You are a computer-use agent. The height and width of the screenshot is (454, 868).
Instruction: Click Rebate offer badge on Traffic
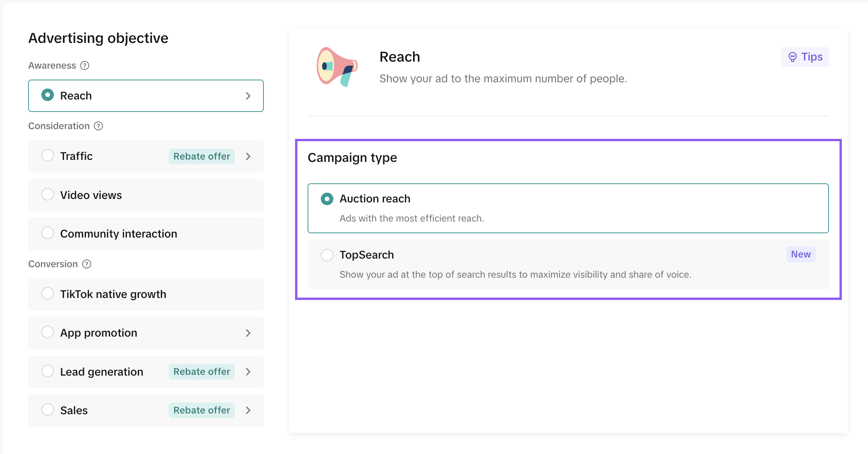(202, 156)
